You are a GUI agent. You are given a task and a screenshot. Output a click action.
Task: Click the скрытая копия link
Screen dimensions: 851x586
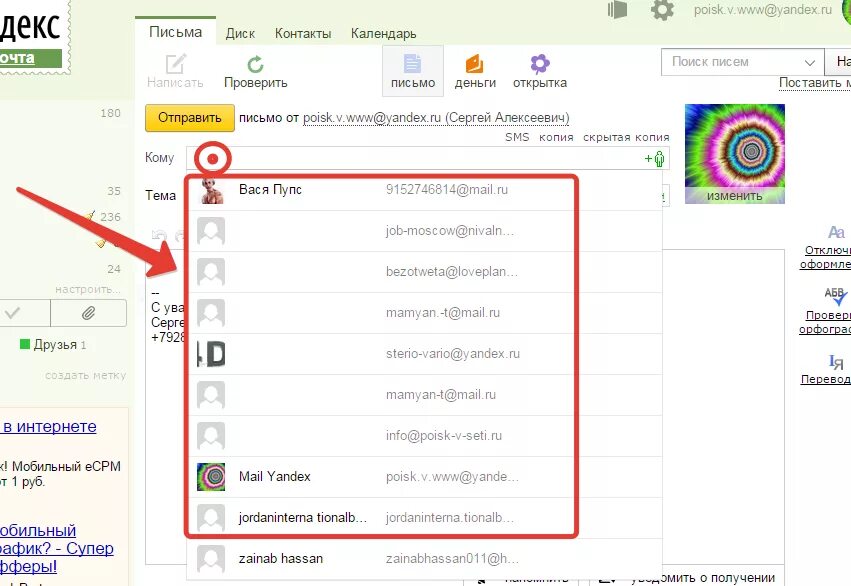(626, 137)
